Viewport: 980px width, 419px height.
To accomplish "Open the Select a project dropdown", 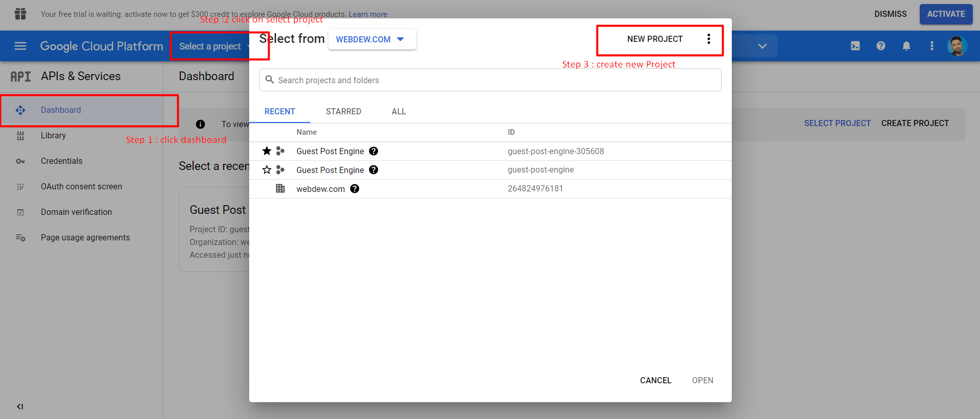I will click(210, 46).
